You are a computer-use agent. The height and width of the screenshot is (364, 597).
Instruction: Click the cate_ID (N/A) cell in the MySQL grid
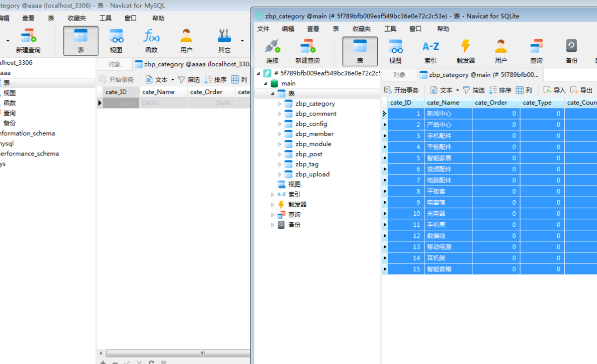coord(121,103)
